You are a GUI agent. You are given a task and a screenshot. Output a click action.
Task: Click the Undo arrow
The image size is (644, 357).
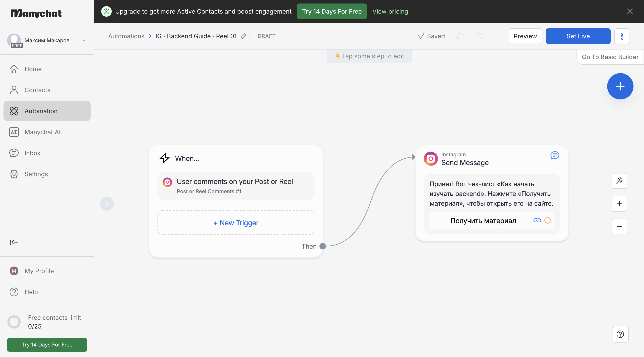click(x=460, y=36)
